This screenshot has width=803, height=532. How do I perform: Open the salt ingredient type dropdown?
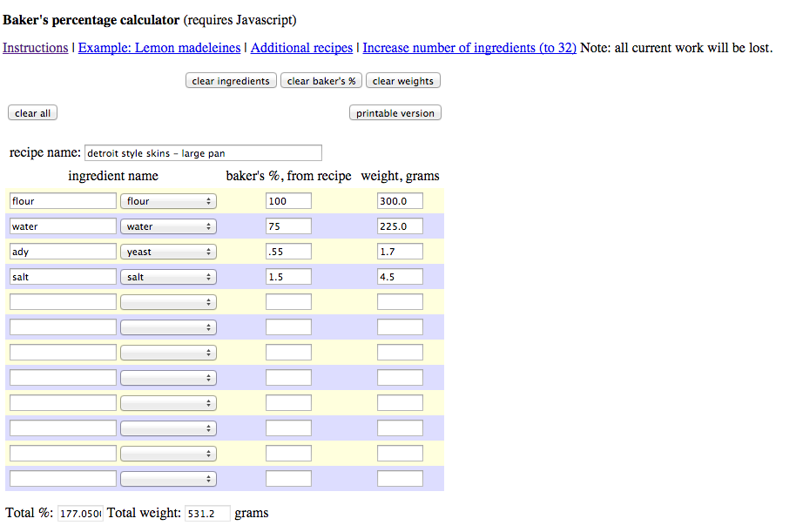pyautogui.click(x=168, y=277)
